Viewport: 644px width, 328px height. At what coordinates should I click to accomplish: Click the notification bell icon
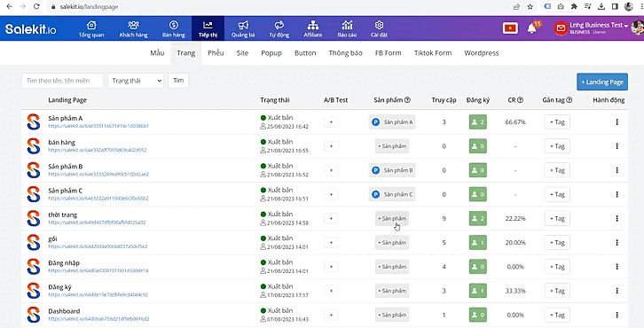click(531, 28)
